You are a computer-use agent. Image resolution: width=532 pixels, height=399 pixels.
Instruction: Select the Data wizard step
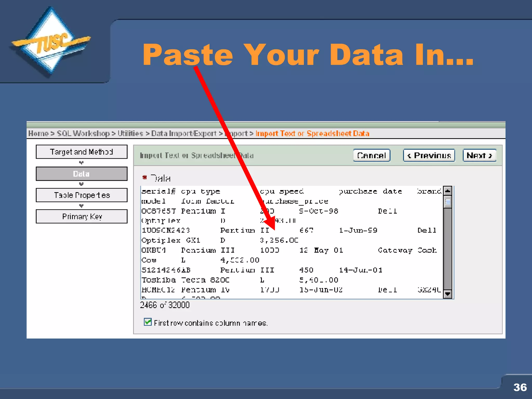(82, 174)
